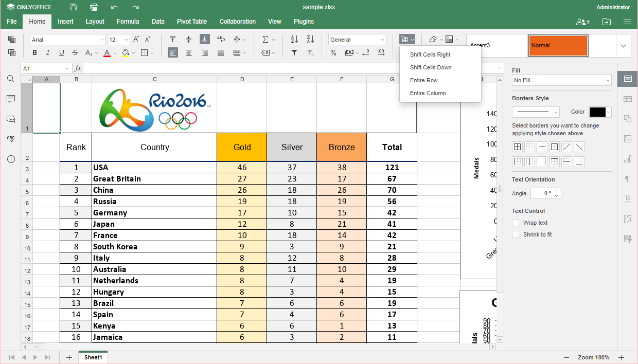
Task: Open the Fill type dropdown
Action: point(561,80)
